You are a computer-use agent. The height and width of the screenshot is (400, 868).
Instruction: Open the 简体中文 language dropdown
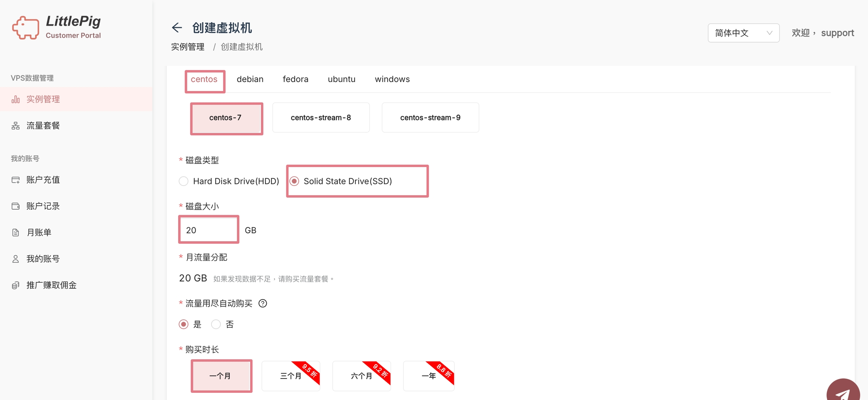coord(743,33)
